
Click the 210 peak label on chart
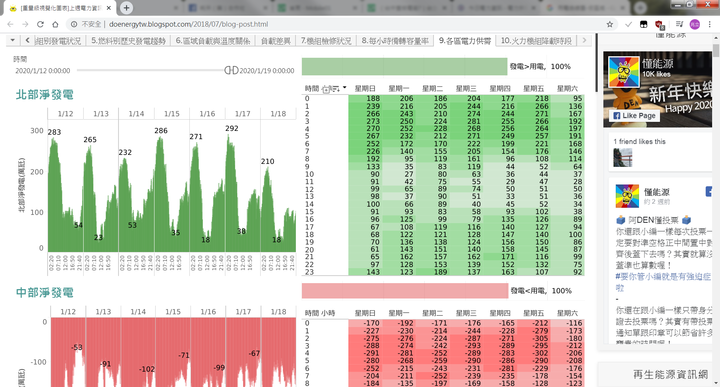click(x=267, y=162)
